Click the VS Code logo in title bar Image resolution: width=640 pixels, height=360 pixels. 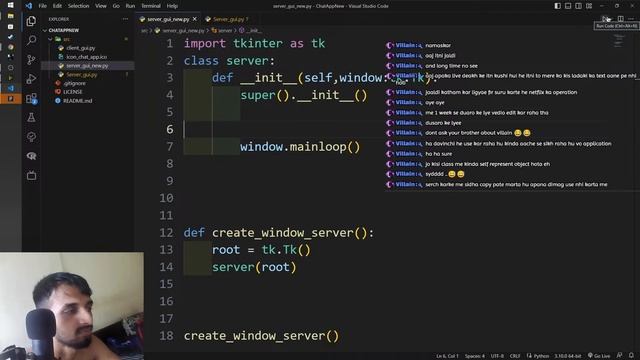29,6
